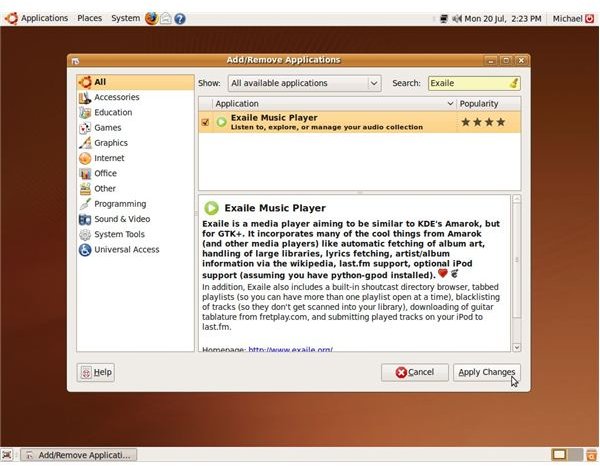Viewport: 600px width, 466px height.
Task: Open the Accessories category icon
Action: [x=85, y=98]
